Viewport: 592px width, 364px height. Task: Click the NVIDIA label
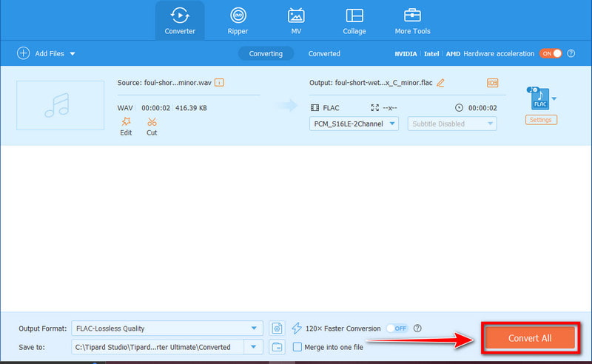point(406,54)
